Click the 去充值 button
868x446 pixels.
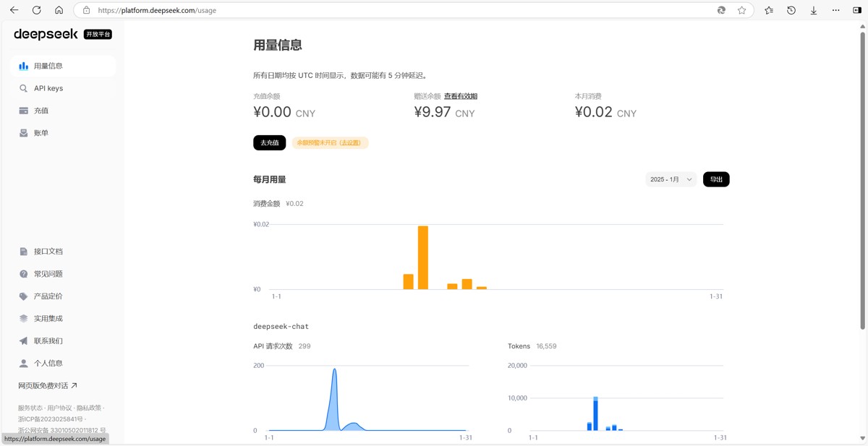[270, 143]
